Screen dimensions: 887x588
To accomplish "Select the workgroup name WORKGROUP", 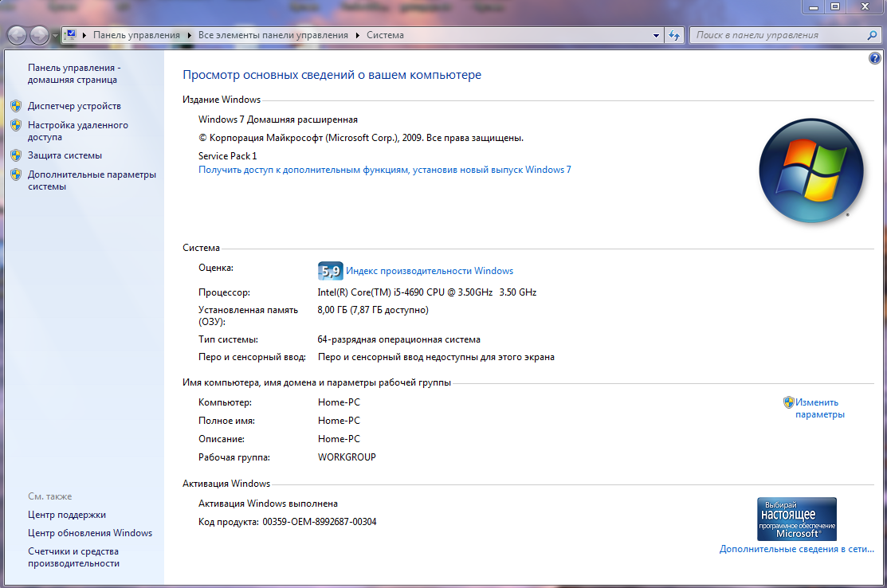I will click(x=347, y=457).
